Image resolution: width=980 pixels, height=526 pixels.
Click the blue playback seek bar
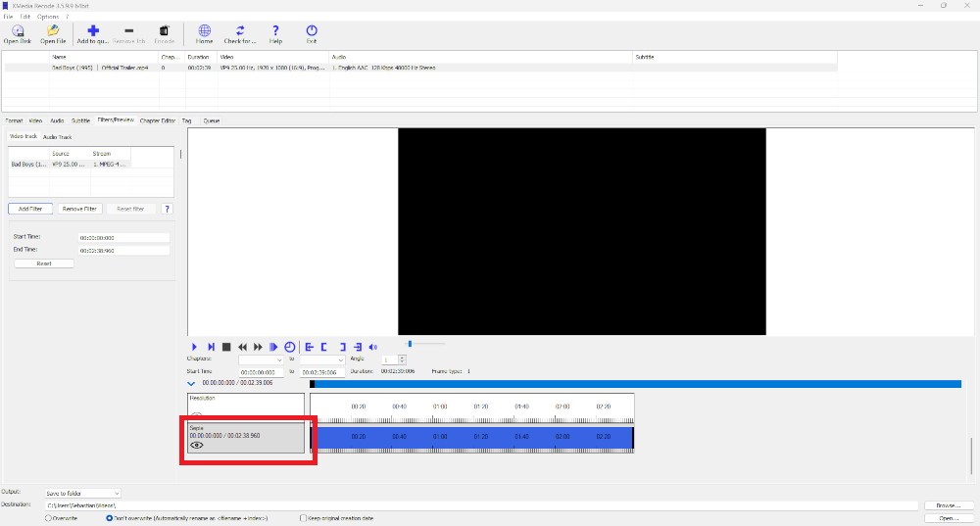point(636,384)
